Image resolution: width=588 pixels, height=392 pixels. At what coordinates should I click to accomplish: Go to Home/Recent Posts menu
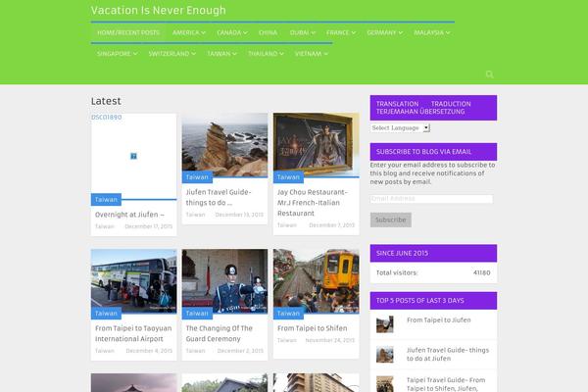point(128,32)
